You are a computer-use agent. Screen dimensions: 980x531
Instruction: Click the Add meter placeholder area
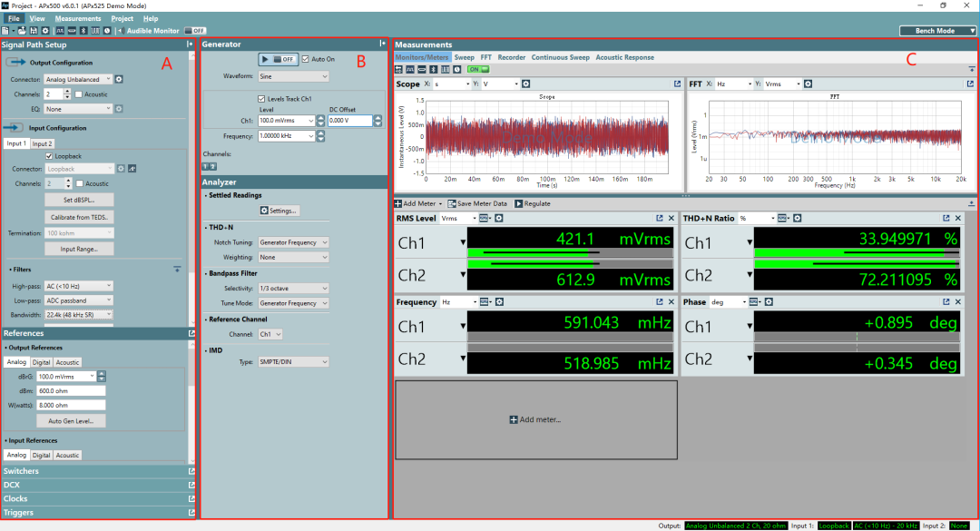point(535,418)
